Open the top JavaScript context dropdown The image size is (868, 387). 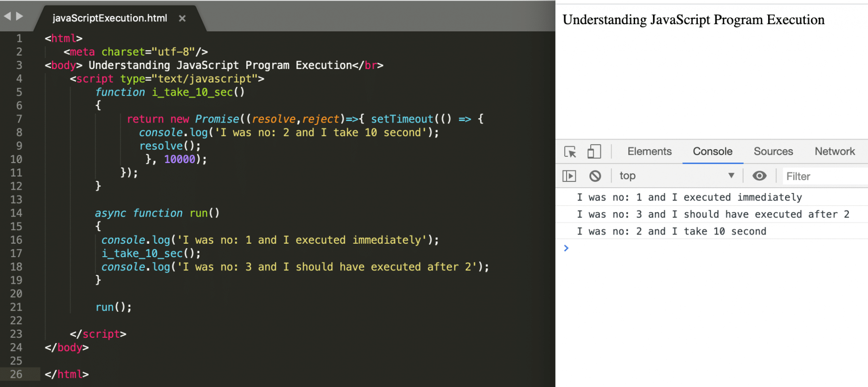pyautogui.click(x=677, y=176)
